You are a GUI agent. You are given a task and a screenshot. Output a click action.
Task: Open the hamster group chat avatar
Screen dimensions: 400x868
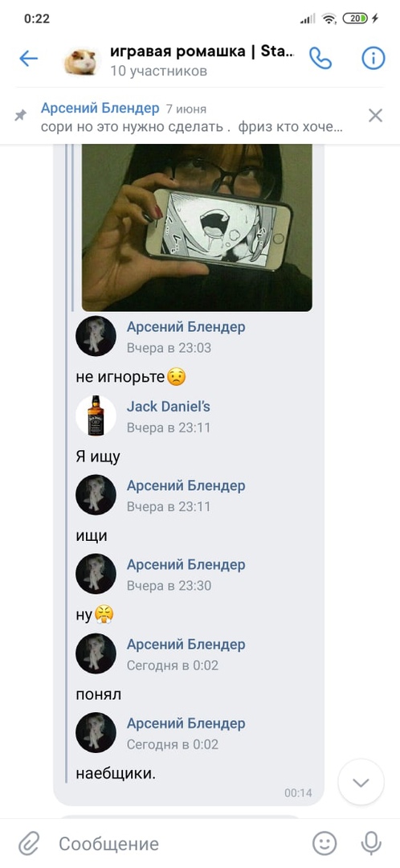pyautogui.click(x=83, y=61)
